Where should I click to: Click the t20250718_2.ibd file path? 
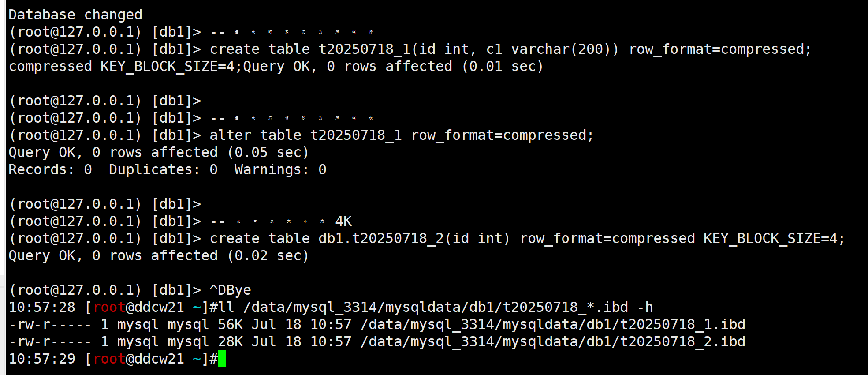(x=553, y=341)
